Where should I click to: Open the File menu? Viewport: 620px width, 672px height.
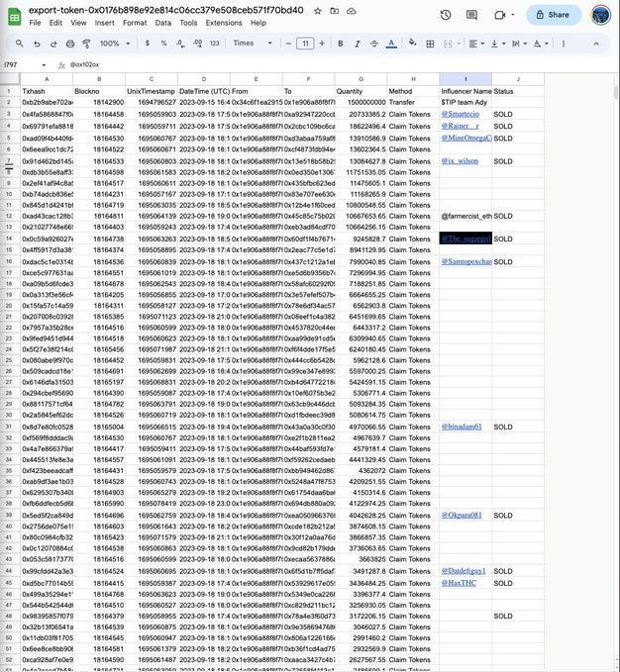pyautogui.click(x=35, y=23)
